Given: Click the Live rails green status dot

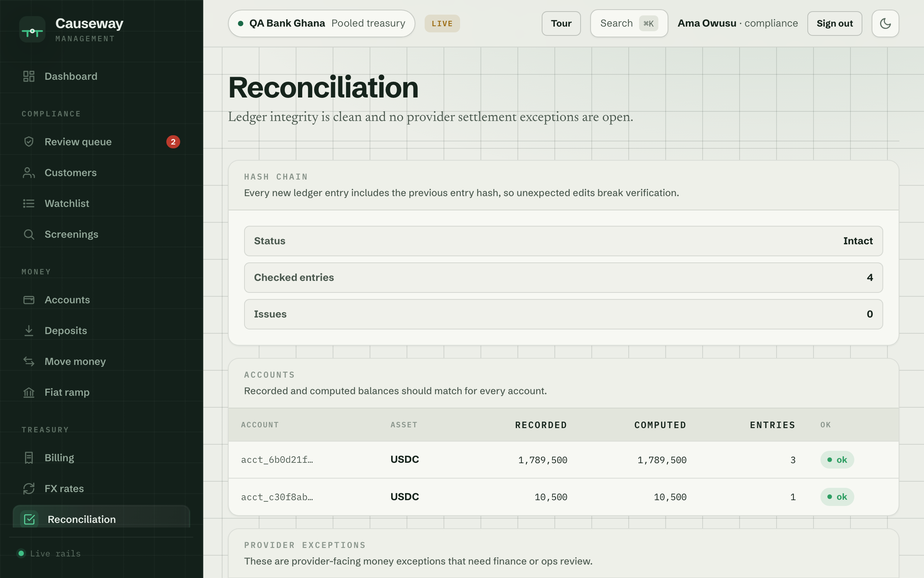Looking at the screenshot, I should point(21,553).
